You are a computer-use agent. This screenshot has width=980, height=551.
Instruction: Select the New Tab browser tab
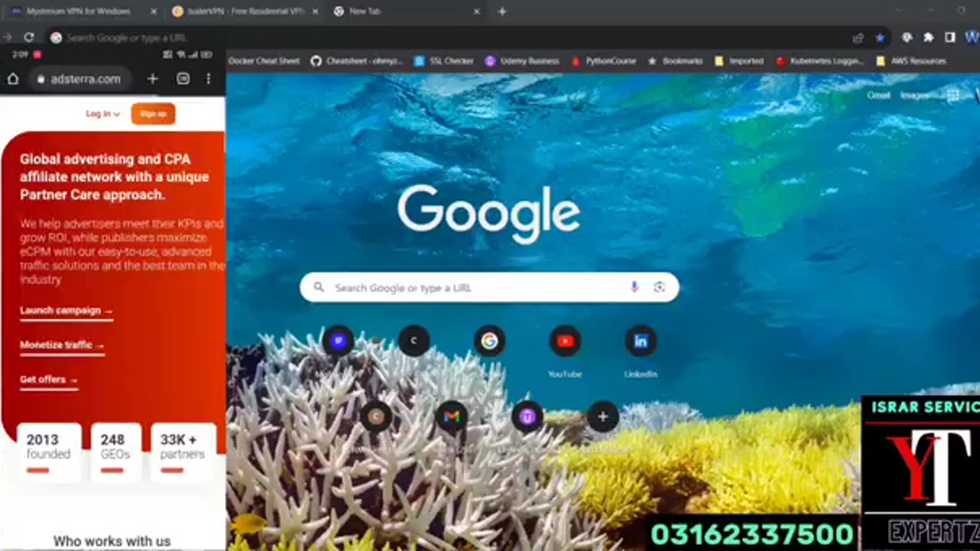point(406,11)
